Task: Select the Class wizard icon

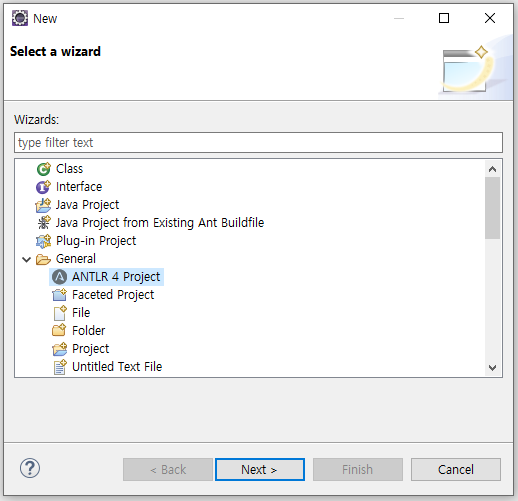Action: tap(43, 169)
